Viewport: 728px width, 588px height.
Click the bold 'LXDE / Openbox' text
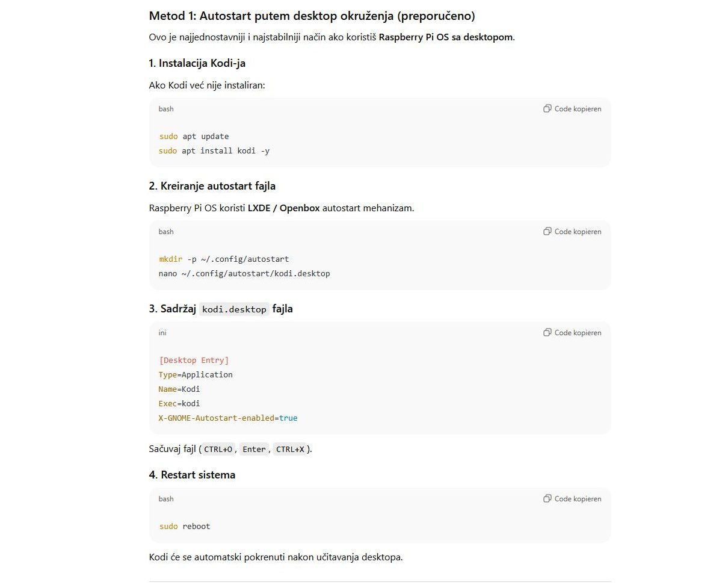[283, 208]
